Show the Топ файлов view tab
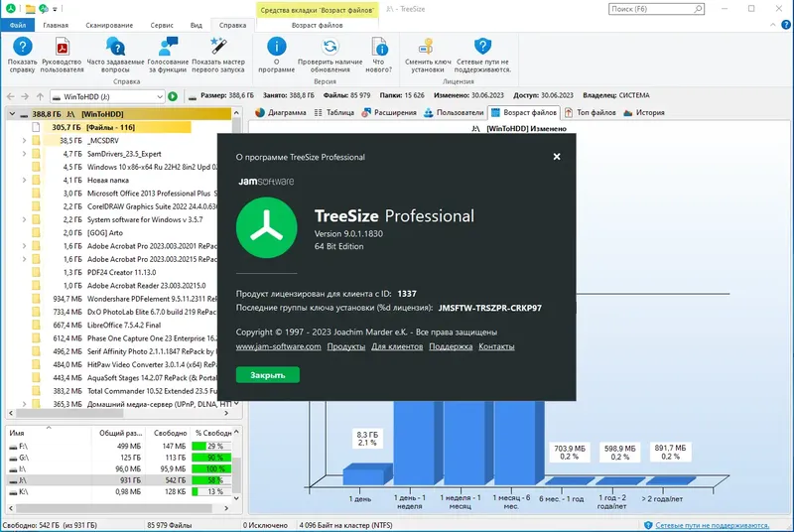The height and width of the screenshot is (532, 794). tap(591, 112)
